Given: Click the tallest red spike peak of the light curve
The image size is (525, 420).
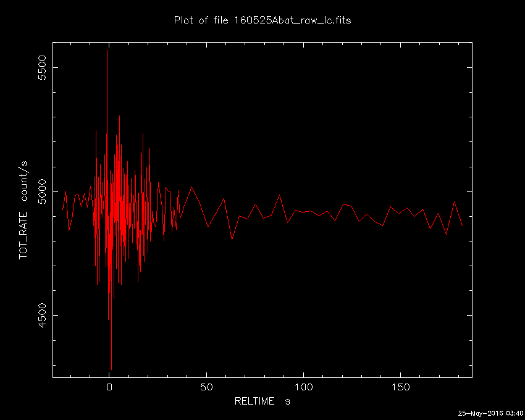Looking at the screenshot, I should tap(107, 51).
